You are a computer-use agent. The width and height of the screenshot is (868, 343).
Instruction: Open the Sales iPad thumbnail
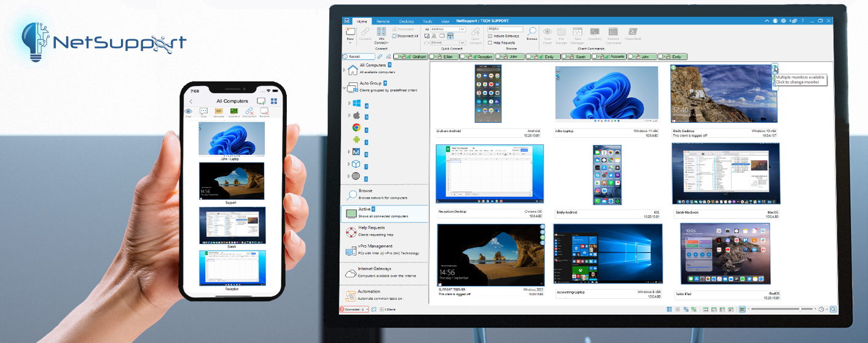(x=725, y=254)
